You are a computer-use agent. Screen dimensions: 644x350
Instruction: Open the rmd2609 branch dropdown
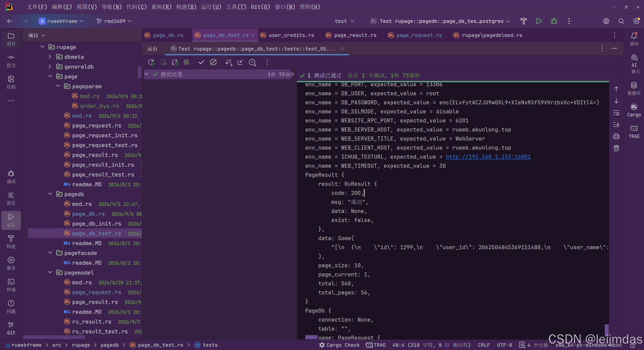coord(114,21)
